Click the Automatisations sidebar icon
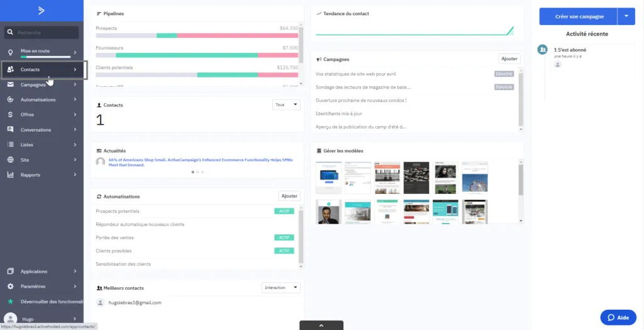This screenshot has width=644, height=330. 10,100
